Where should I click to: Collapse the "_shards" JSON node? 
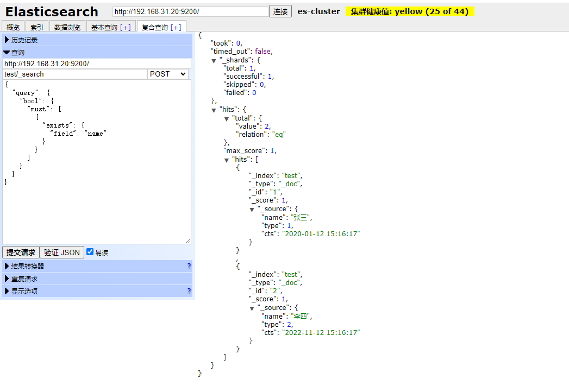[214, 61]
